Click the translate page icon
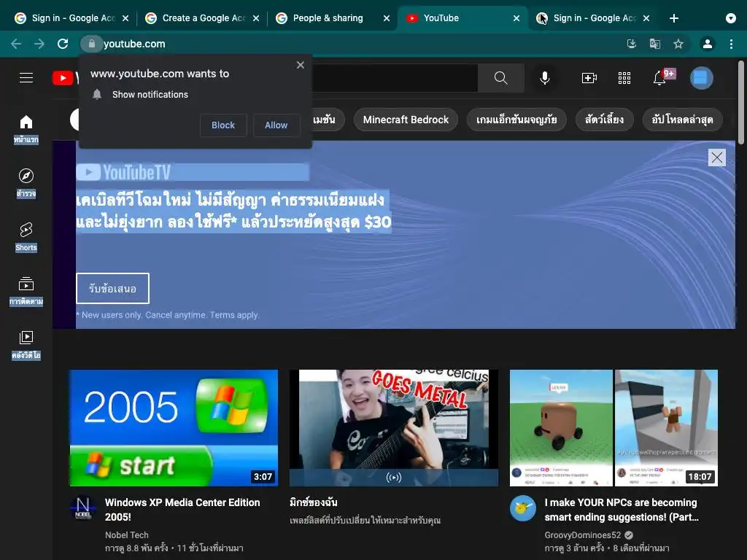This screenshot has height=560, width=747. click(x=654, y=44)
